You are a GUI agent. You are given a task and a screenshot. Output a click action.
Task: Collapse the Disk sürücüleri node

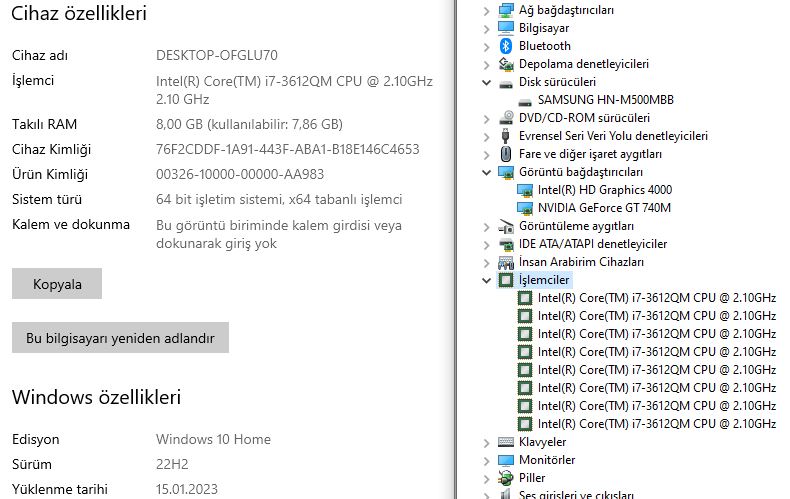click(486, 82)
